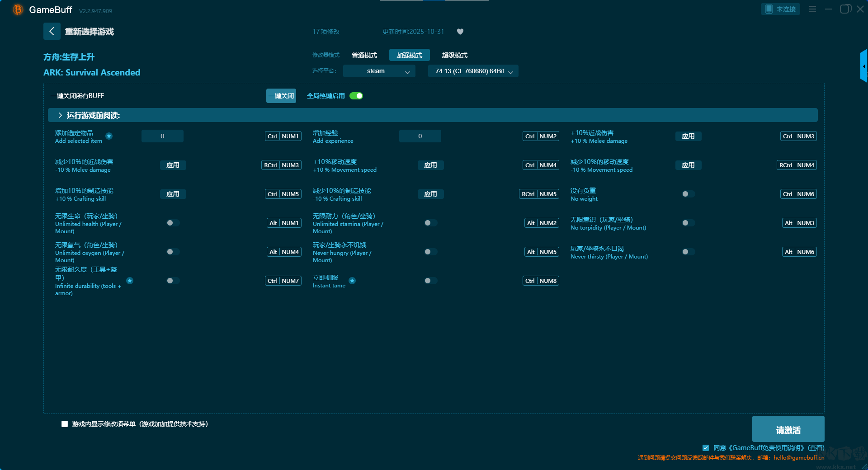This screenshot has height=470, width=868.
Task: Click the Add selected item value field
Action: click(162, 136)
